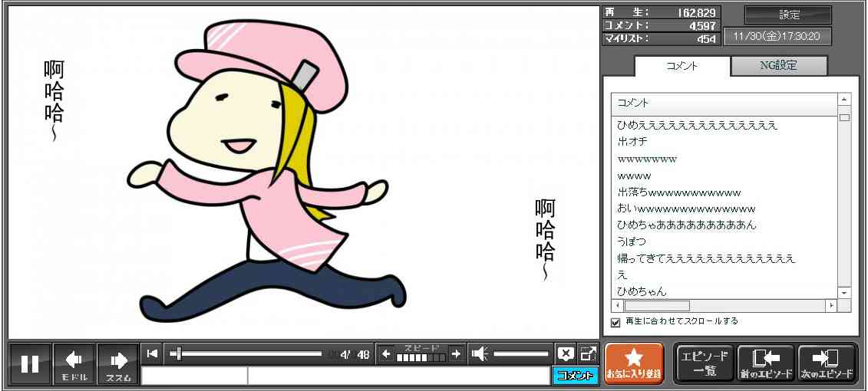Switch to fullscreen mode
Screen dimensions: 868x391
click(588, 353)
